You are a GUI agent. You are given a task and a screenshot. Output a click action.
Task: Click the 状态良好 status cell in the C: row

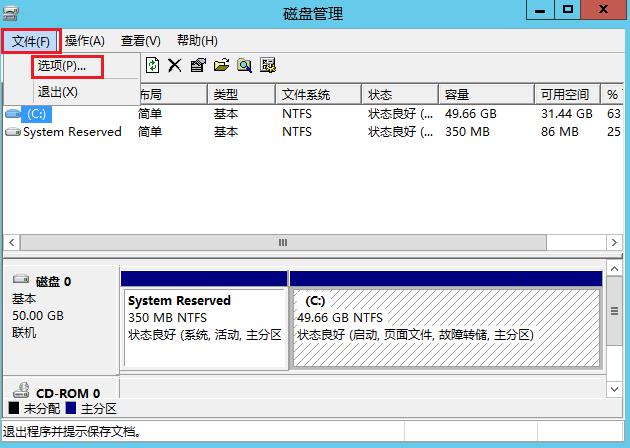tap(401, 114)
